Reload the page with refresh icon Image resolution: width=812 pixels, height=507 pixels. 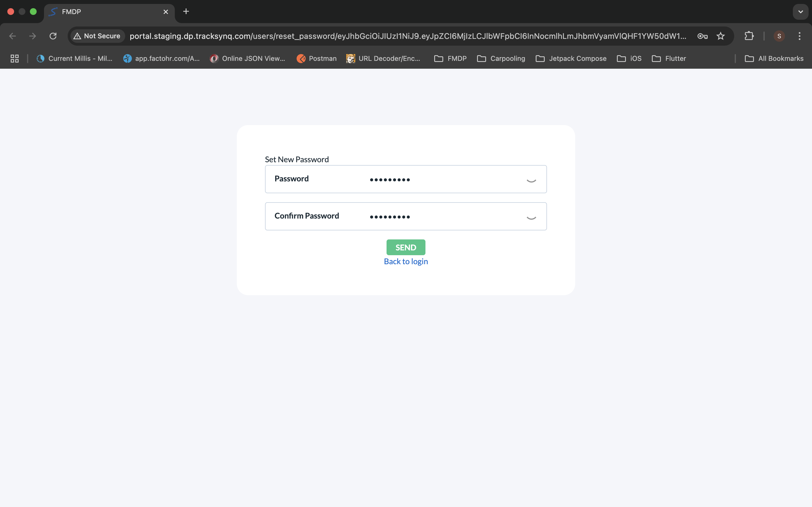pos(53,36)
